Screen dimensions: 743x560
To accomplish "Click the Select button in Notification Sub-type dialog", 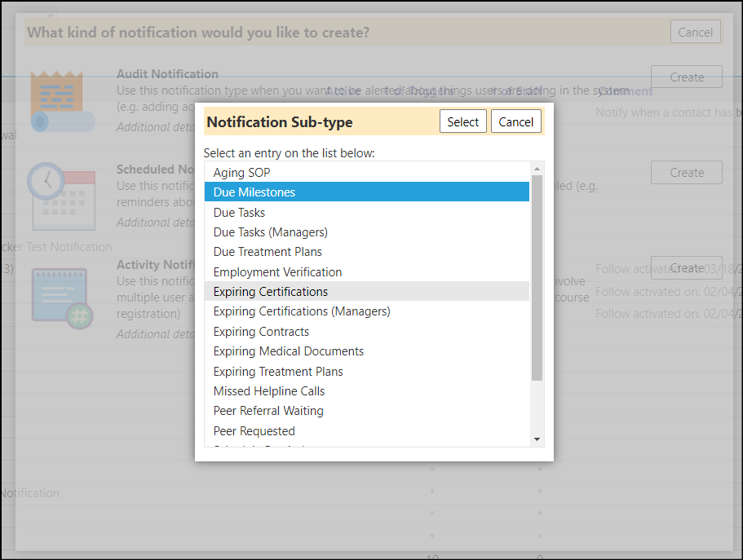I will pyautogui.click(x=462, y=121).
